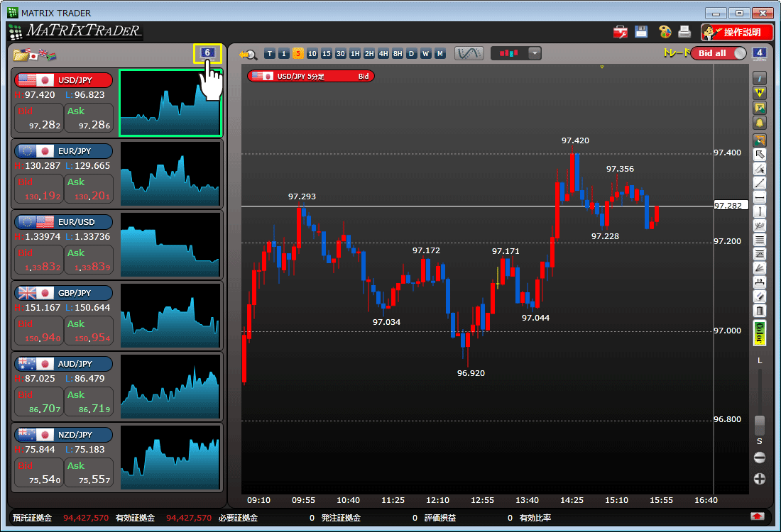Select the 5 minute timeframe

(298, 54)
